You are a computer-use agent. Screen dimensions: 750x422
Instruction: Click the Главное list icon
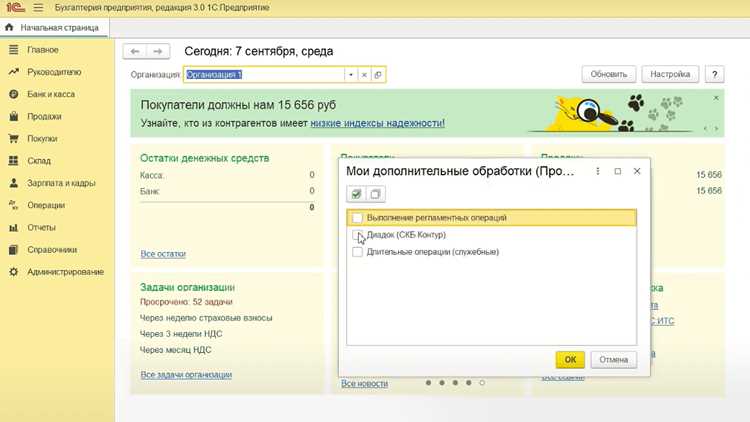point(13,50)
